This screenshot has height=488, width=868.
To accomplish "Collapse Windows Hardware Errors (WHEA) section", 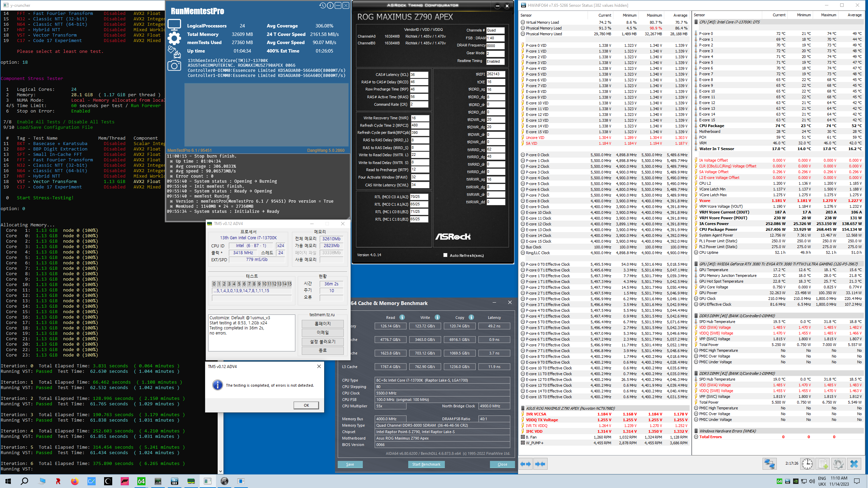I will [x=696, y=431].
